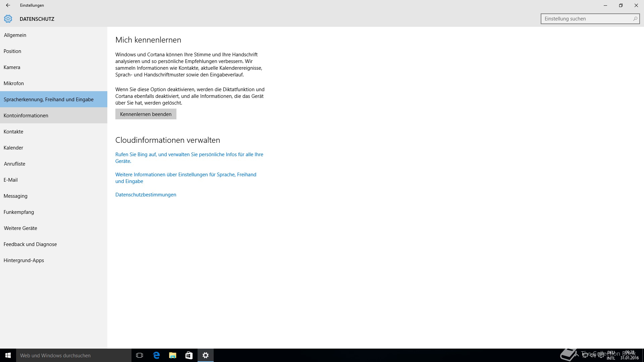Click the search magnifier icon
The image size is (644, 362).
coord(635,19)
